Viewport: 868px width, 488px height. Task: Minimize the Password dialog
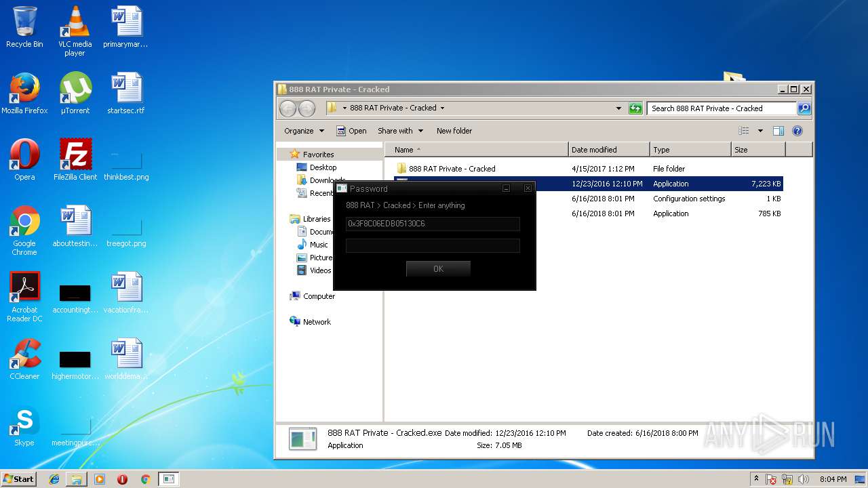tap(506, 188)
